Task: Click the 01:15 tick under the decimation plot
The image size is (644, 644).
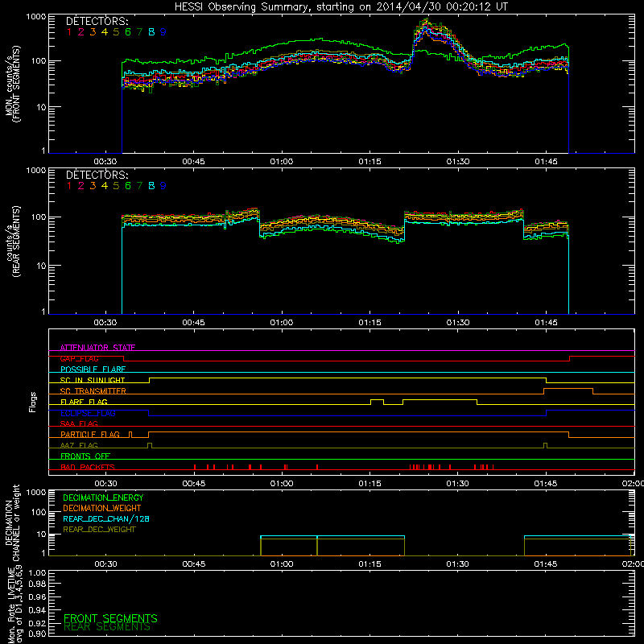Action: (369, 564)
